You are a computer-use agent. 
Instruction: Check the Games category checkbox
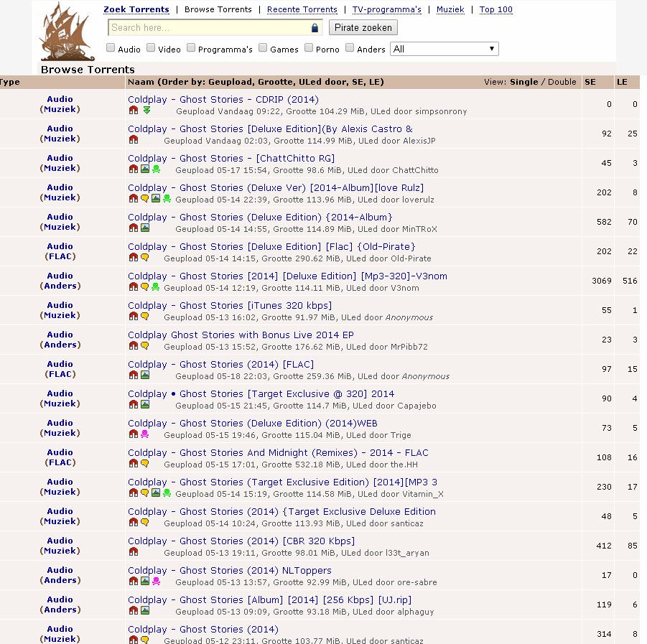tap(263, 48)
